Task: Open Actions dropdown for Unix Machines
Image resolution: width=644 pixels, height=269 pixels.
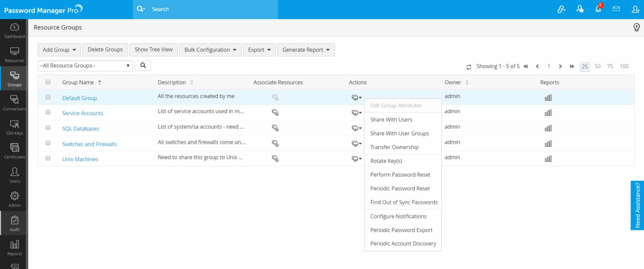Action: (356, 159)
